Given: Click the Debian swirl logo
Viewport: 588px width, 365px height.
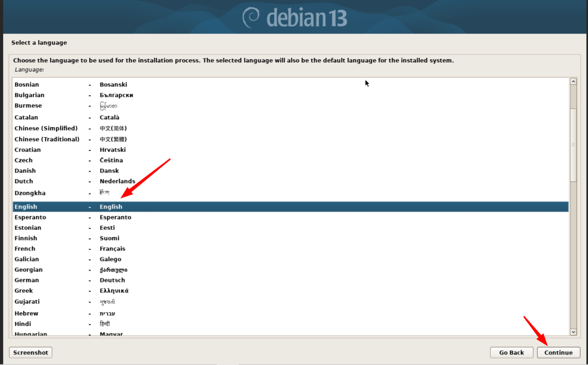Looking at the screenshot, I should pos(251,17).
